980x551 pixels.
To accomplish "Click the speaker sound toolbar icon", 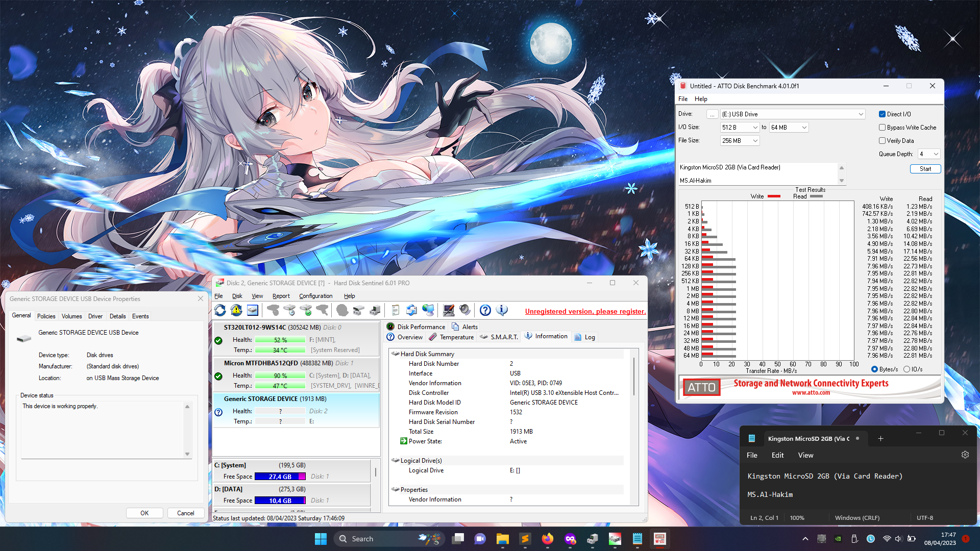I will pos(465,310).
